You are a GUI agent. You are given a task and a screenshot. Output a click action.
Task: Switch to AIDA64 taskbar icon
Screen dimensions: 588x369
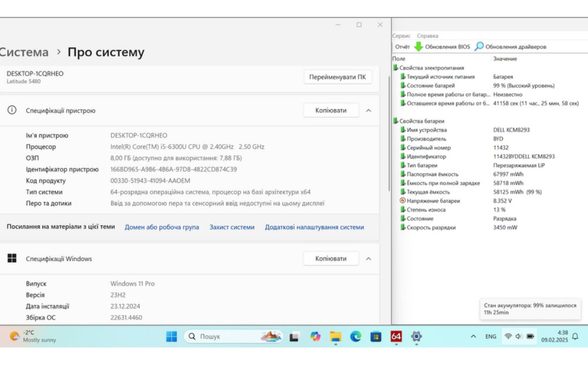pyautogui.click(x=396, y=337)
